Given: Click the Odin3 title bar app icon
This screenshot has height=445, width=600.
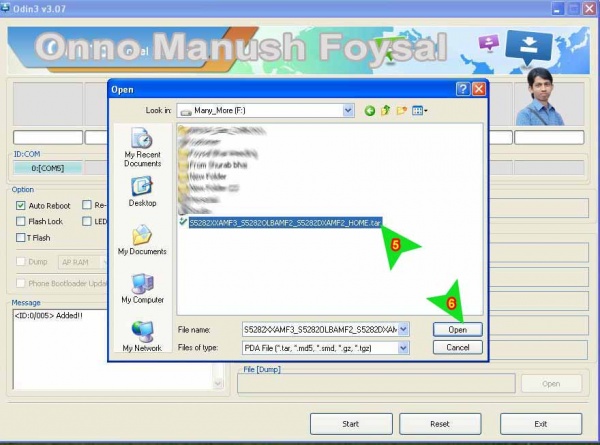Looking at the screenshot, I should (5, 8).
